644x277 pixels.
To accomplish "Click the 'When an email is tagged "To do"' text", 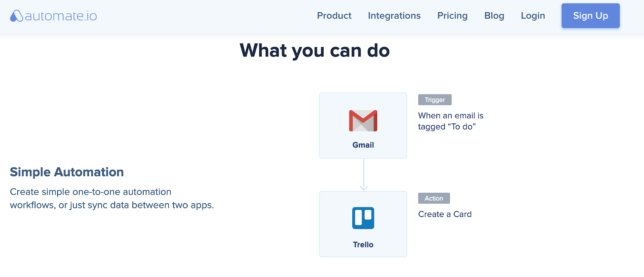I will [451, 121].
